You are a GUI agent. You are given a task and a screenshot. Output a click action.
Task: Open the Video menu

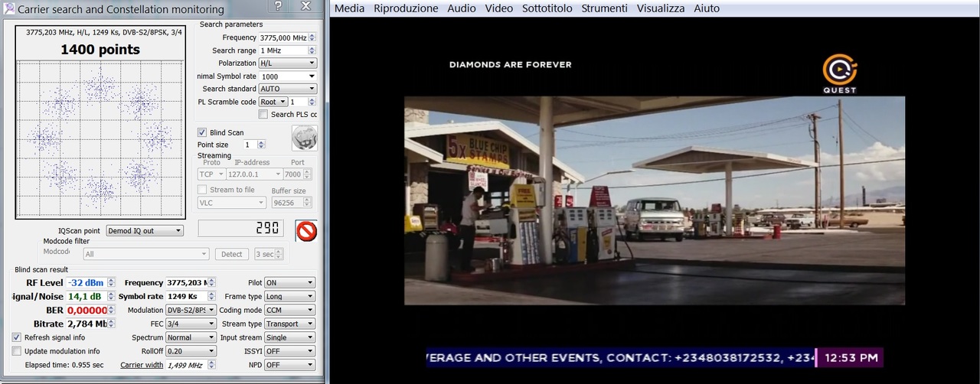click(x=499, y=8)
